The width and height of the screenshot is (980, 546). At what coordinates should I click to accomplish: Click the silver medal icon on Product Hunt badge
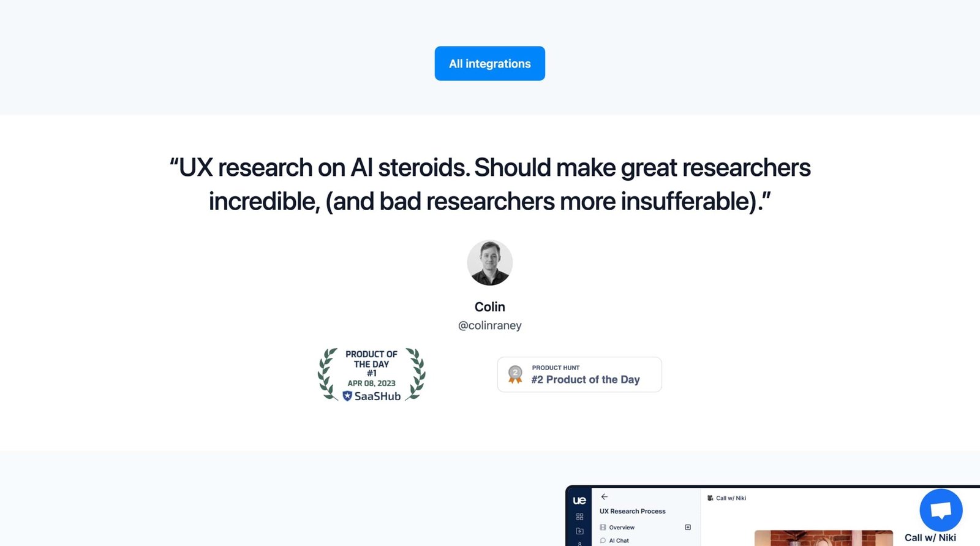click(515, 374)
